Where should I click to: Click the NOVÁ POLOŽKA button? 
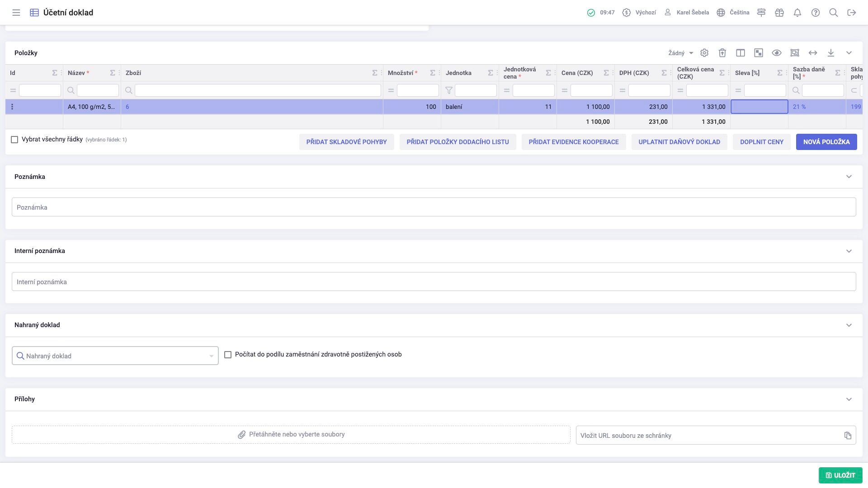[826, 142]
